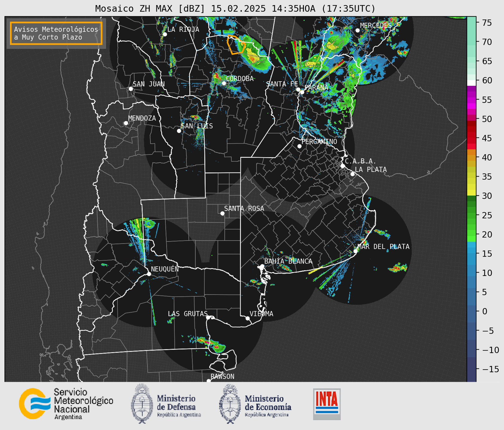Viewport: 504px width, 430px height.
Task: Click the PARANA city label
Action: click(x=316, y=88)
